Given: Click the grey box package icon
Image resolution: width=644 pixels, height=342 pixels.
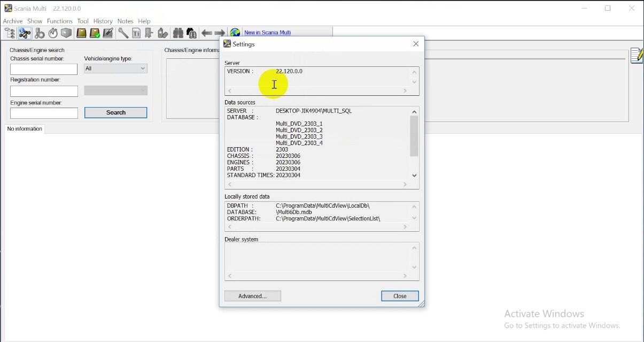Looking at the screenshot, I should [x=66, y=33].
